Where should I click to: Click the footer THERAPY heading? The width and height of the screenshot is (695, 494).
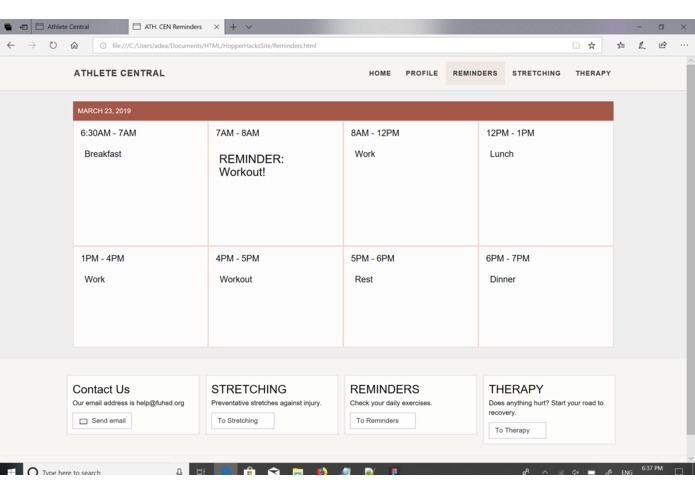pos(516,389)
